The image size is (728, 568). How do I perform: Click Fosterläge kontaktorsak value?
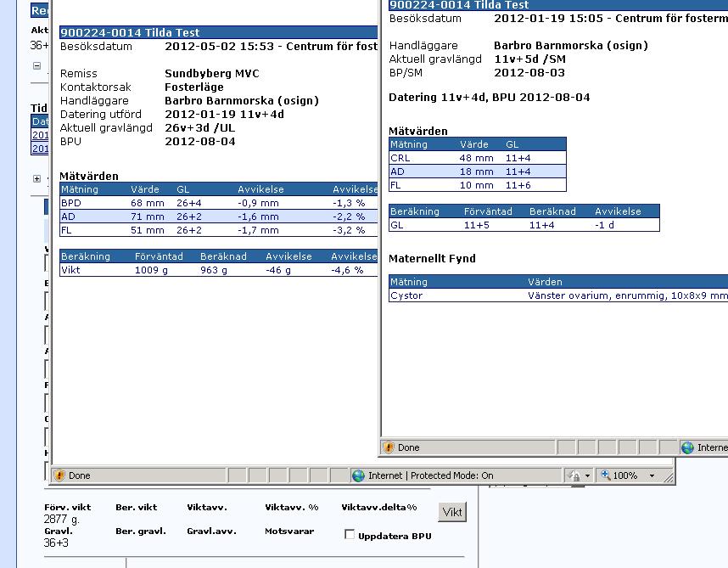[x=194, y=87]
